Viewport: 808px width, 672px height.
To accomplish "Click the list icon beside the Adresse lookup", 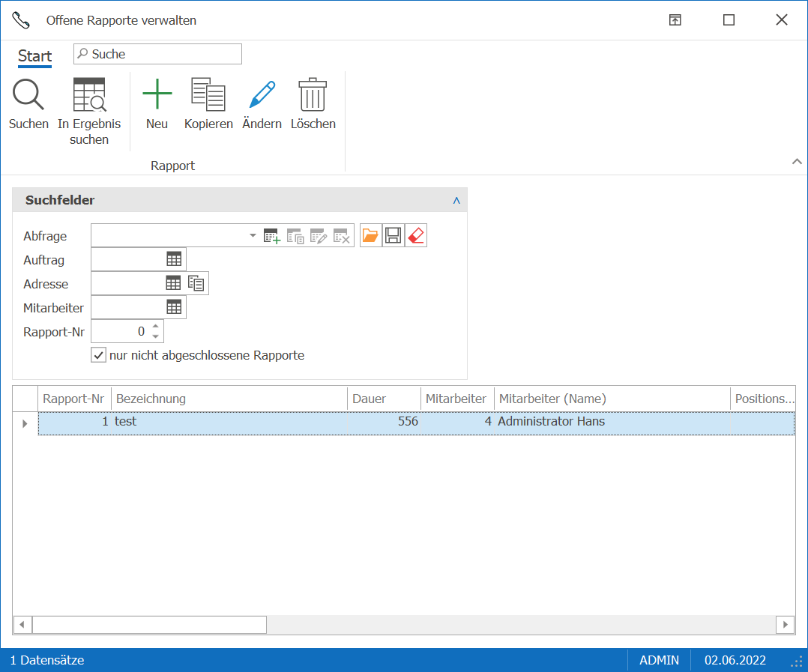I will pos(196,282).
